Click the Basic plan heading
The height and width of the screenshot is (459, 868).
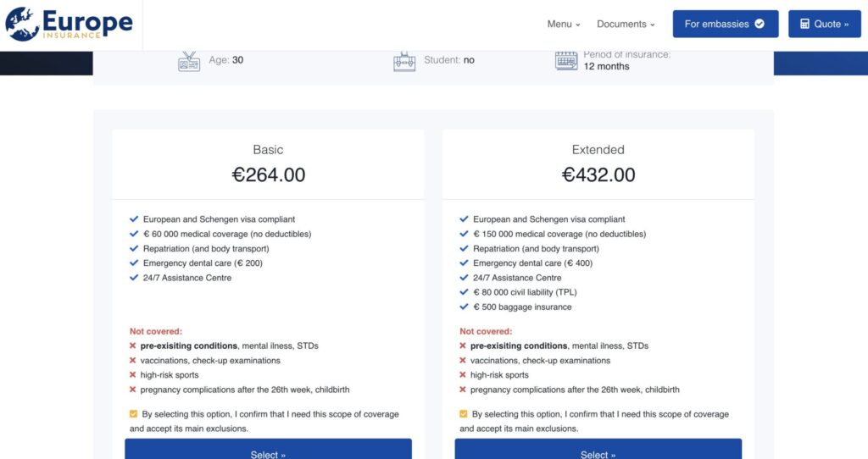click(269, 150)
